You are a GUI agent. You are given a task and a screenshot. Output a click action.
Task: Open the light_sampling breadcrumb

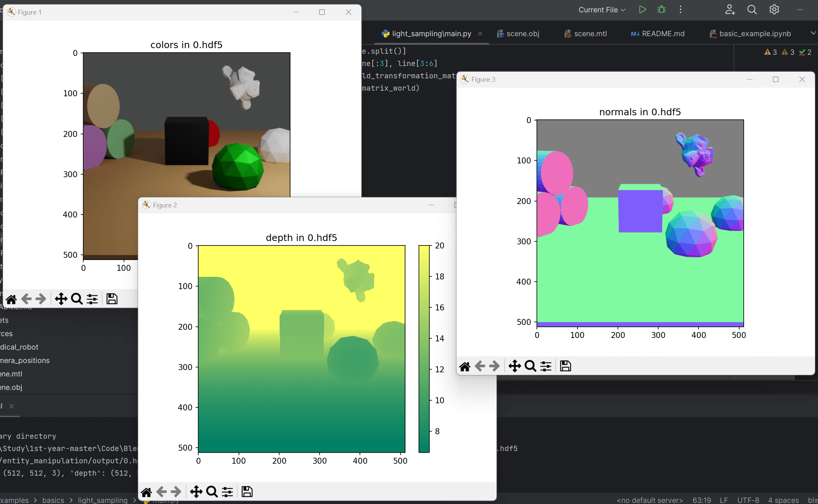pyautogui.click(x=102, y=500)
